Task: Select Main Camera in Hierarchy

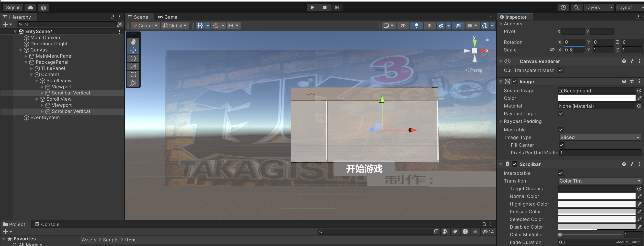Action: pyautogui.click(x=45, y=38)
